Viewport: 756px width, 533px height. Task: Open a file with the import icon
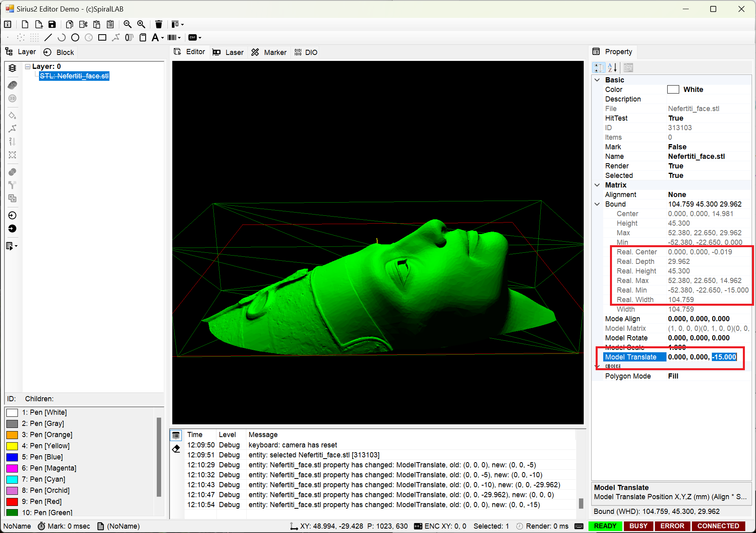pyautogui.click(x=39, y=24)
